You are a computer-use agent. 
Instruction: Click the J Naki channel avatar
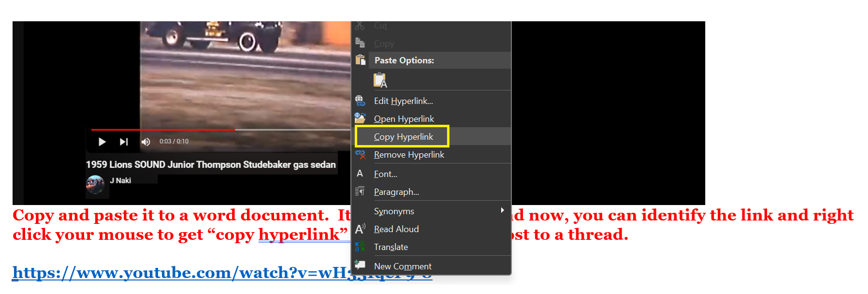coord(95,184)
